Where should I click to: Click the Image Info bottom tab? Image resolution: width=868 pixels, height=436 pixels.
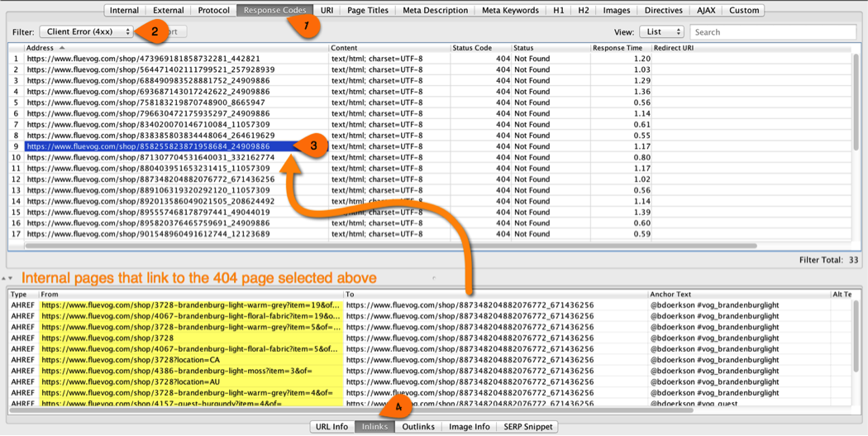(x=469, y=427)
